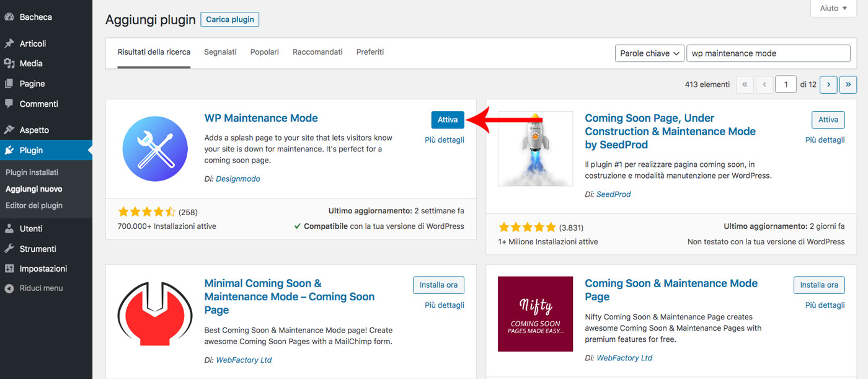Switch to the Preferiti tab

(x=370, y=52)
